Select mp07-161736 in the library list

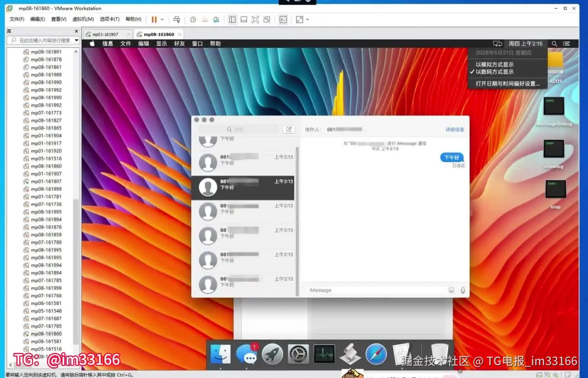46,204
